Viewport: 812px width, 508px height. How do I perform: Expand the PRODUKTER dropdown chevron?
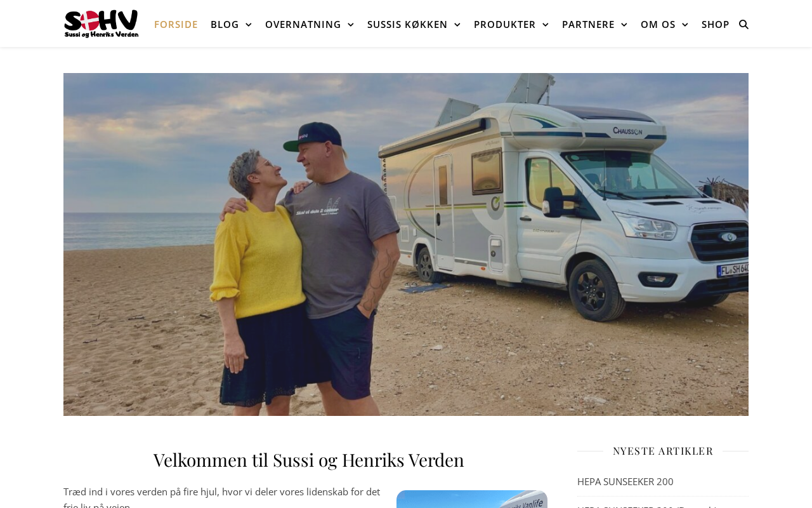(x=545, y=25)
